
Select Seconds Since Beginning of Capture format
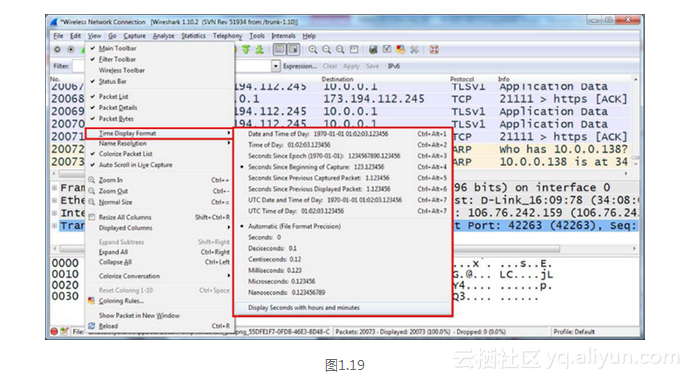click(x=343, y=167)
